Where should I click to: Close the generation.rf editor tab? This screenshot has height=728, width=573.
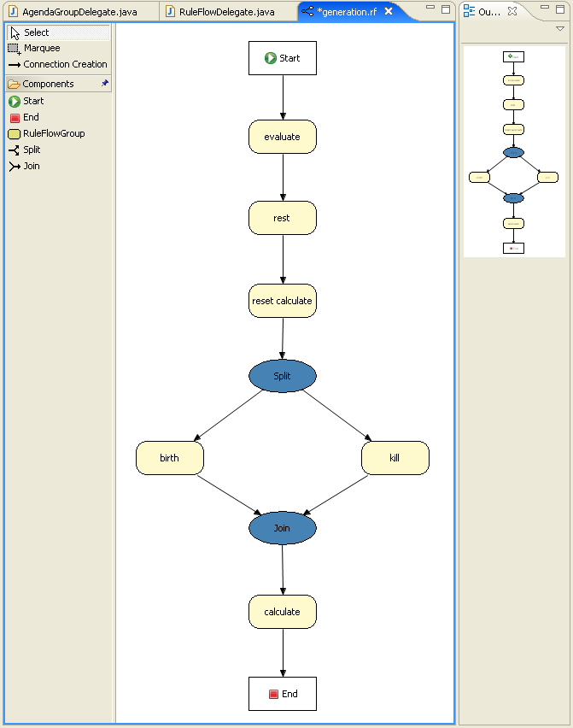389,11
